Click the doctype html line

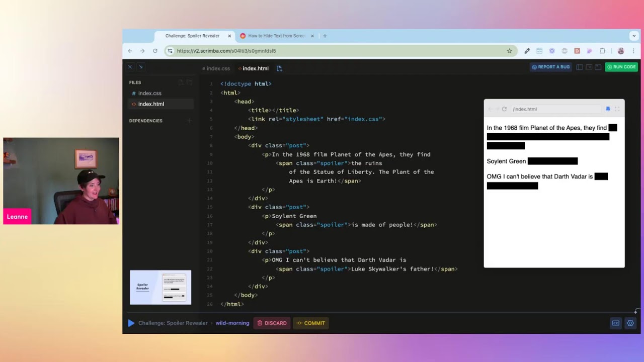click(x=246, y=84)
